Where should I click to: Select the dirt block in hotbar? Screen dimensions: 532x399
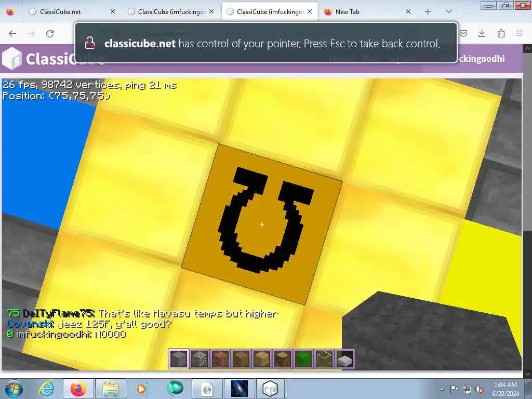click(241, 358)
